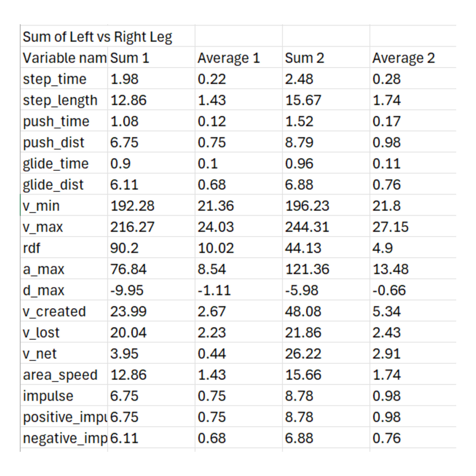Image resolution: width=476 pixels, height=476 pixels.
Task: Select the v_created Sum 2 value 48.08
Action: [x=303, y=311]
